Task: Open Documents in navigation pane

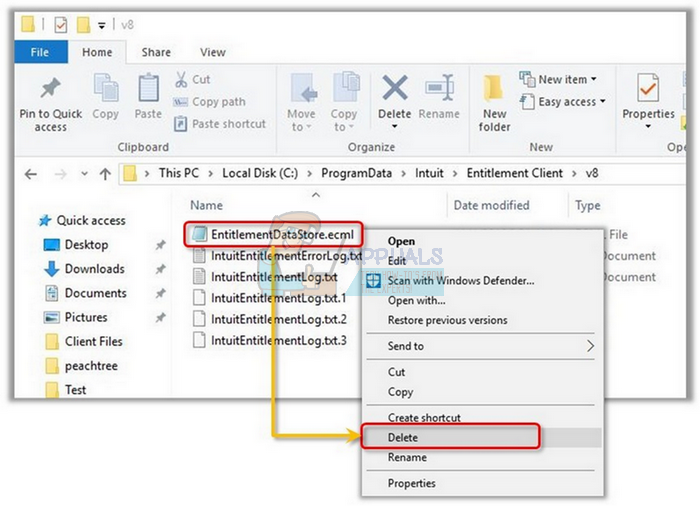Action: pyautogui.click(x=85, y=293)
